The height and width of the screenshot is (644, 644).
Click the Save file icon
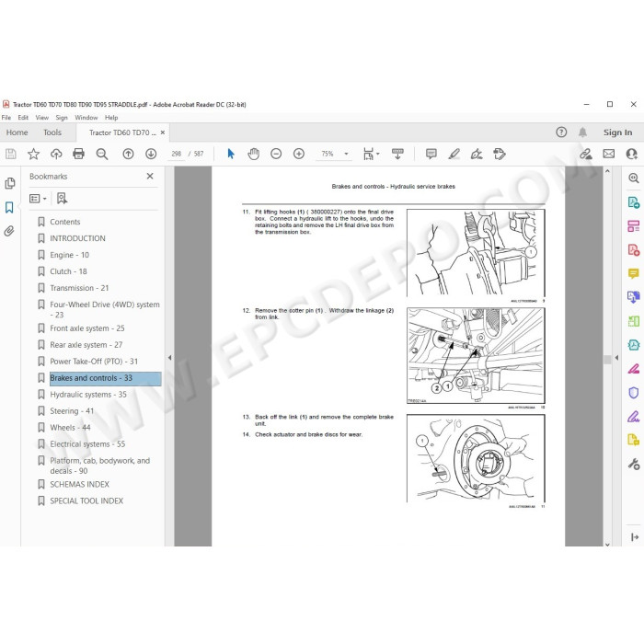click(11, 154)
